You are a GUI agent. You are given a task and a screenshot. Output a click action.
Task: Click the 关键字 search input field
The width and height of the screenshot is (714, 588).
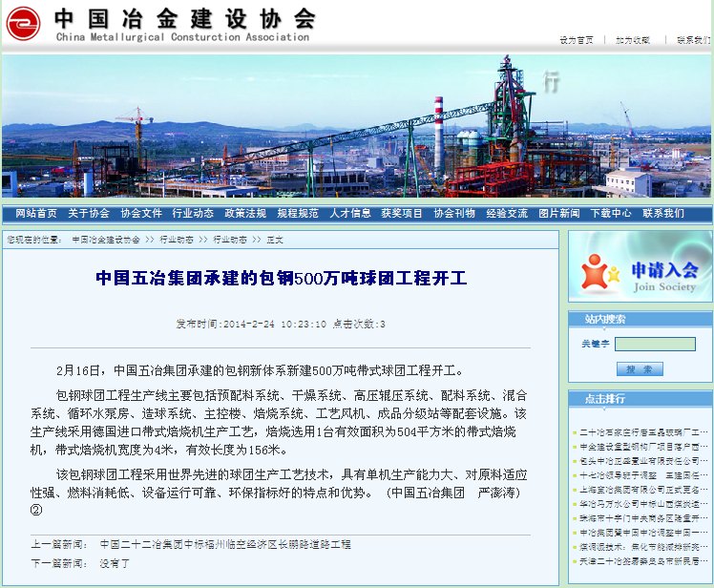pos(655,344)
